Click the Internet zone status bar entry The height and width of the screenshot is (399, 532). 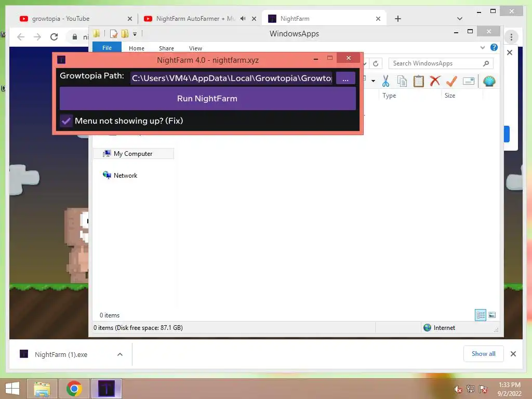tap(440, 328)
